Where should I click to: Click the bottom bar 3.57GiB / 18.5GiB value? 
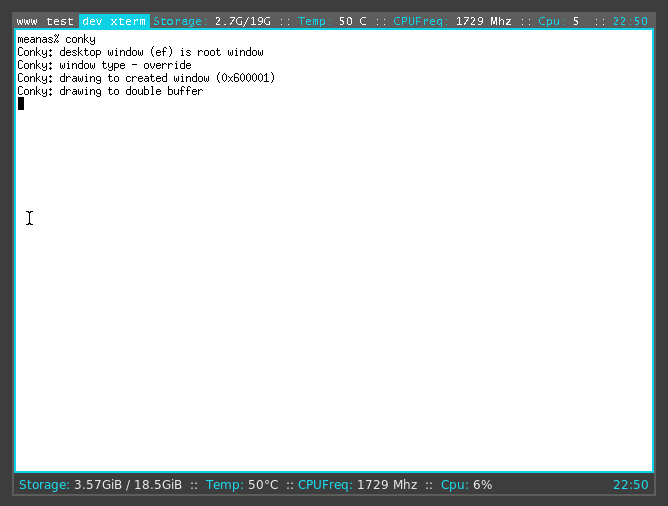tap(128, 485)
